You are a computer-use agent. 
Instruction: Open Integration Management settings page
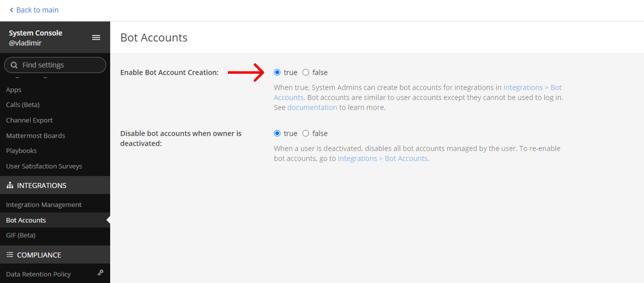(x=44, y=204)
